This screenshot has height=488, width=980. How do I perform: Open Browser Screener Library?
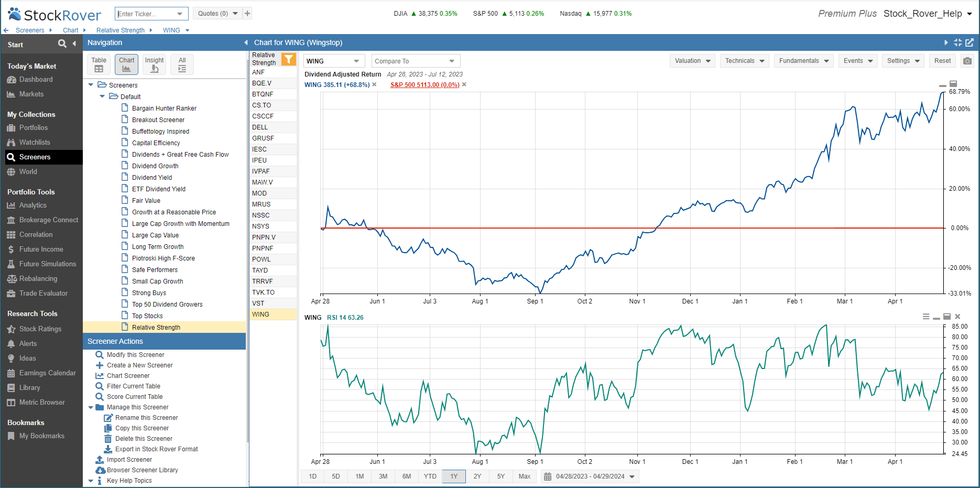(x=142, y=470)
